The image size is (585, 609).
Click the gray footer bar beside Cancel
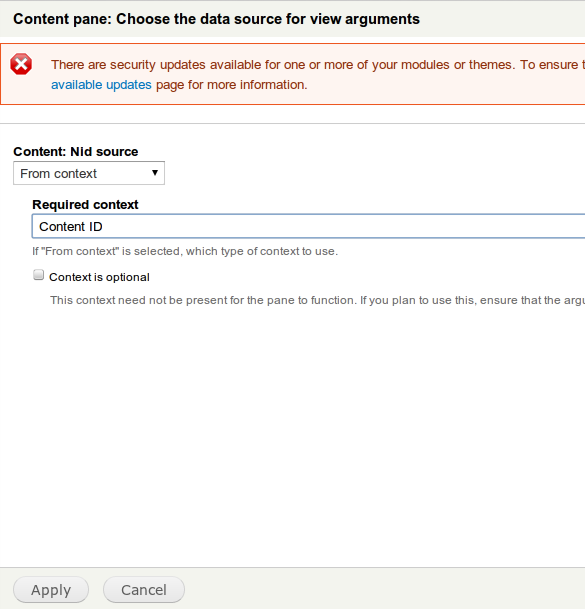(385, 590)
